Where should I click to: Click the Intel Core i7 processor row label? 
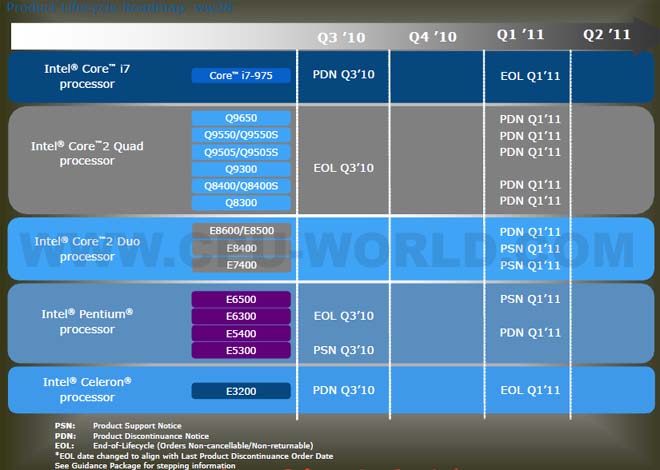(x=80, y=76)
